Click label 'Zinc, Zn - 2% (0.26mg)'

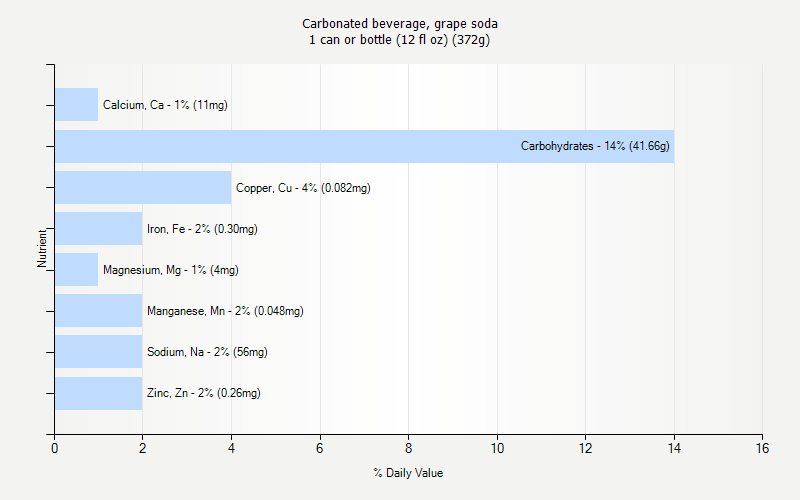[x=204, y=393]
